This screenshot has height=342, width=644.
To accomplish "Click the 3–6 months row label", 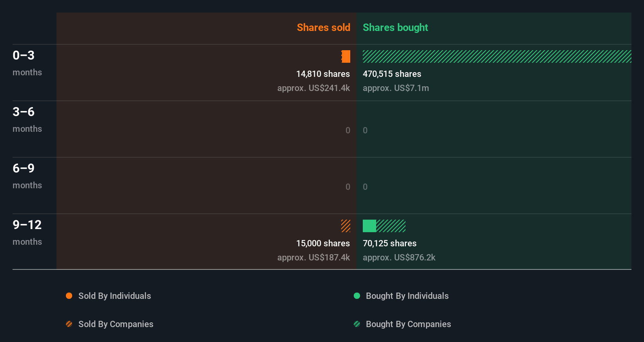I will (27, 120).
